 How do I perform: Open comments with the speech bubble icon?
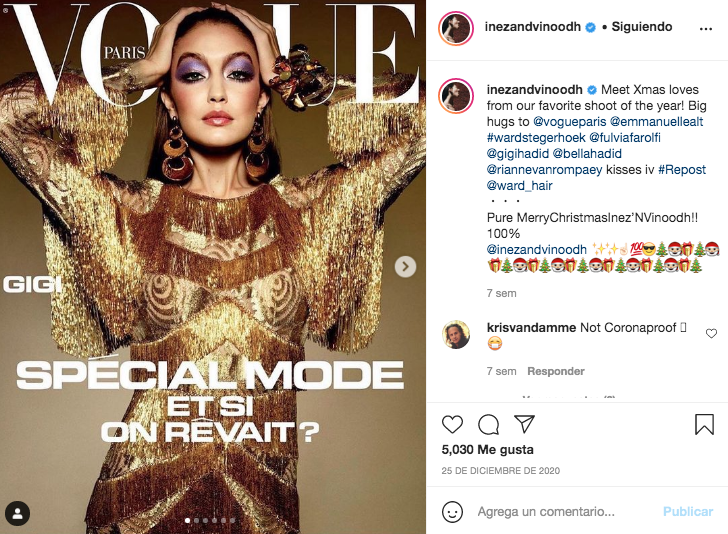point(488,424)
